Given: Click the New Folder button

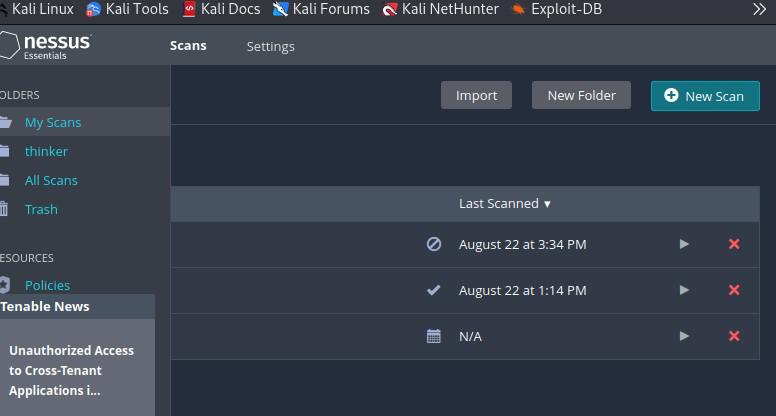Looking at the screenshot, I should point(582,95).
